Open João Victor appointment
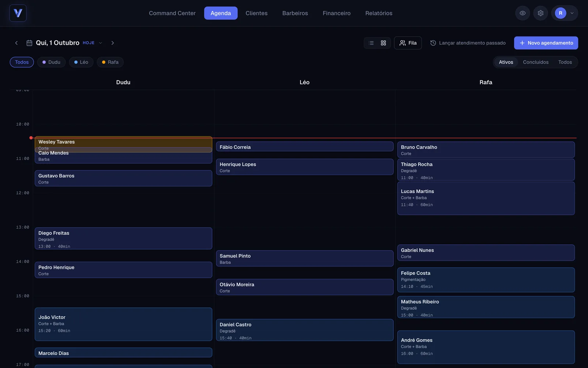This screenshot has width=588, height=368. [123, 324]
